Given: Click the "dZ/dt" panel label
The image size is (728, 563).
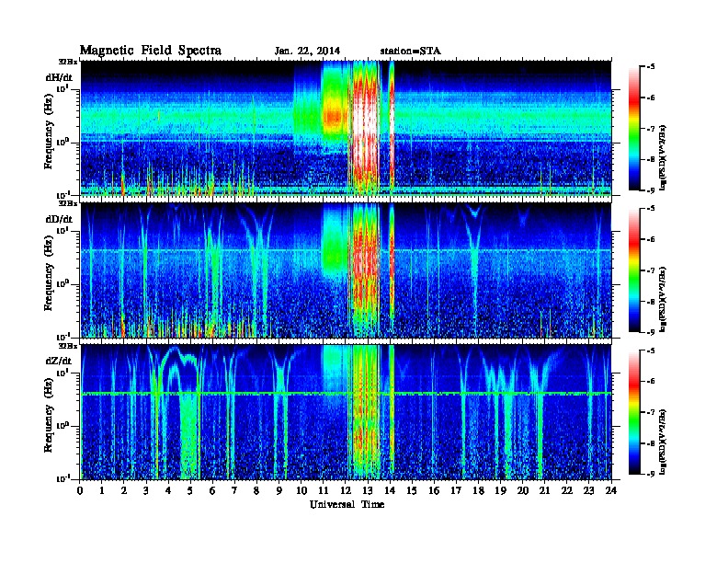Looking at the screenshot, I should pos(59,361).
